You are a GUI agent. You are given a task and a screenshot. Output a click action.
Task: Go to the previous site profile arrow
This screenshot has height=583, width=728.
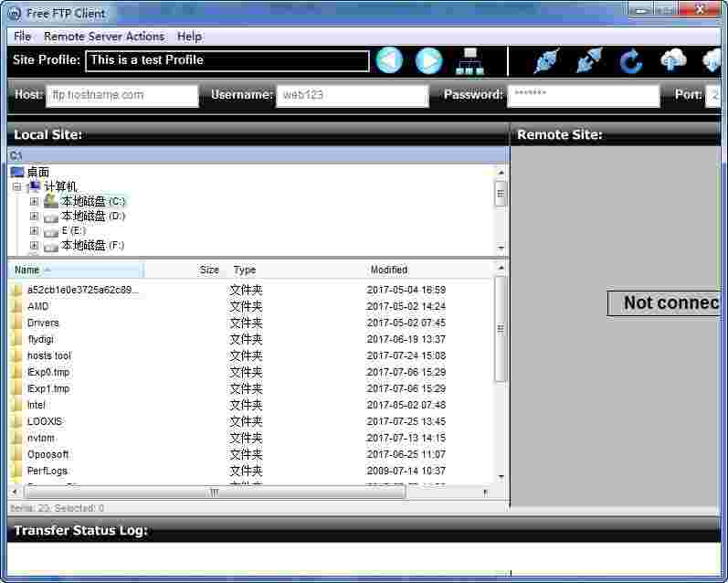pos(388,60)
